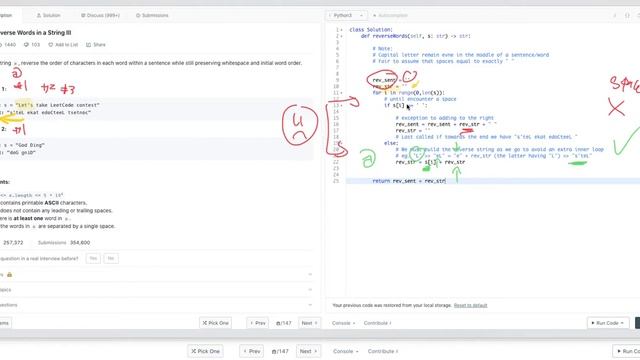Click Next in the background window

308,351
